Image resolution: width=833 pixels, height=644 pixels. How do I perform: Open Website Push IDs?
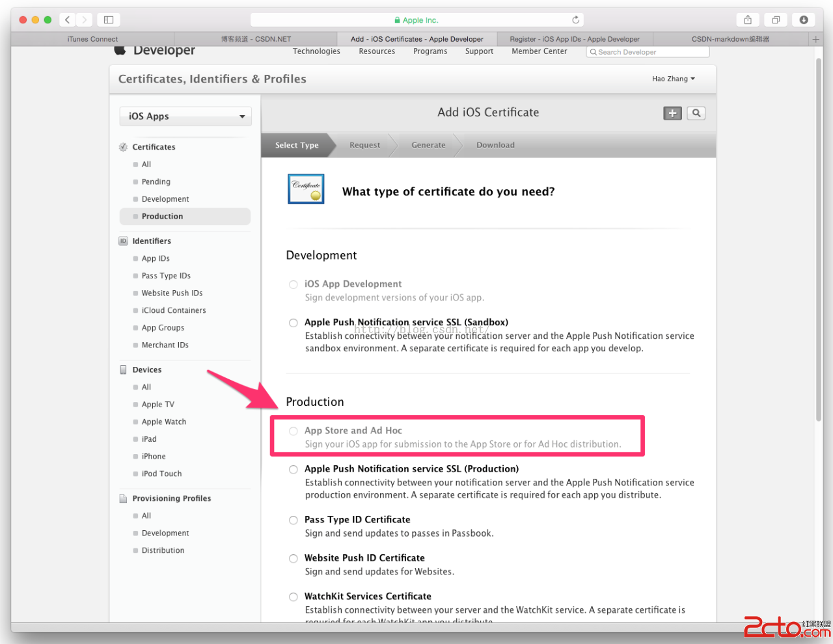[x=172, y=293]
